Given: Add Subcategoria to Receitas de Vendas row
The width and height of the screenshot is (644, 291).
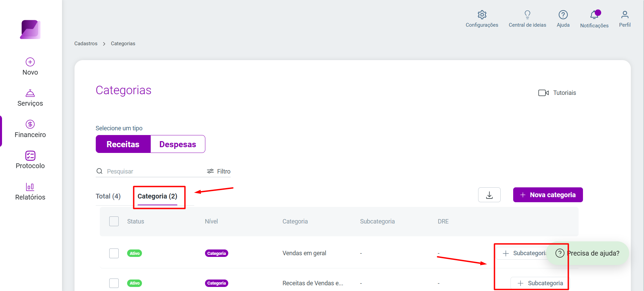Looking at the screenshot, I should 539,283.
